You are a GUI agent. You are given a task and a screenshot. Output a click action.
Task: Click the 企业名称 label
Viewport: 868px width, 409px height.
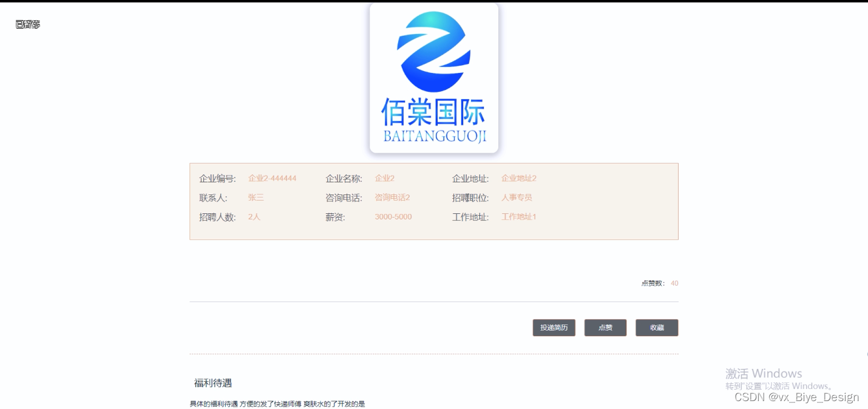[344, 179]
